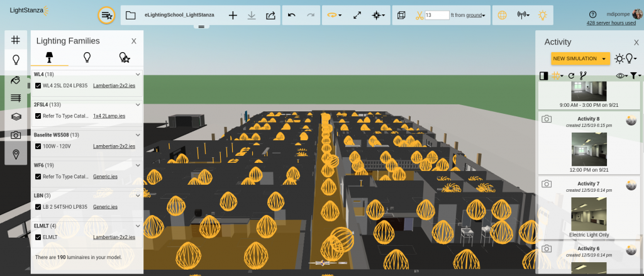The width and height of the screenshot is (644, 276).
Task: Uncheck the WF6 Refer To Type Catalog checkbox
Action: coord(38,177)
